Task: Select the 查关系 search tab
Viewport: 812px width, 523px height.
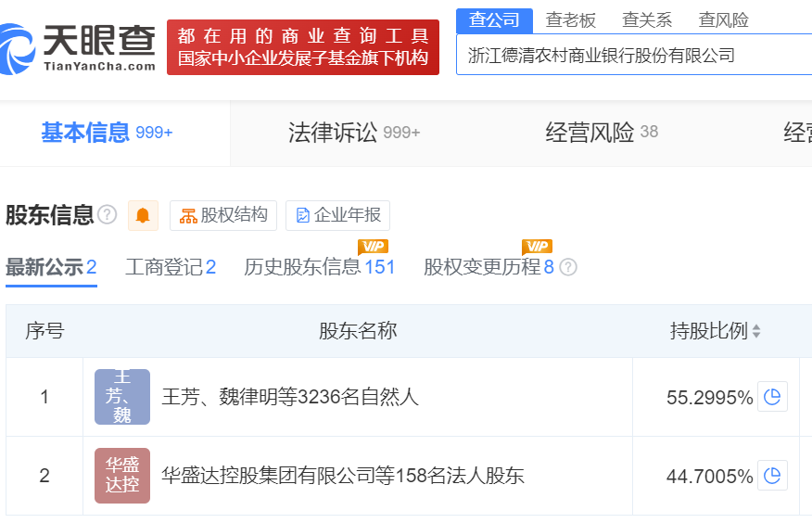Action: pos(647,20)
